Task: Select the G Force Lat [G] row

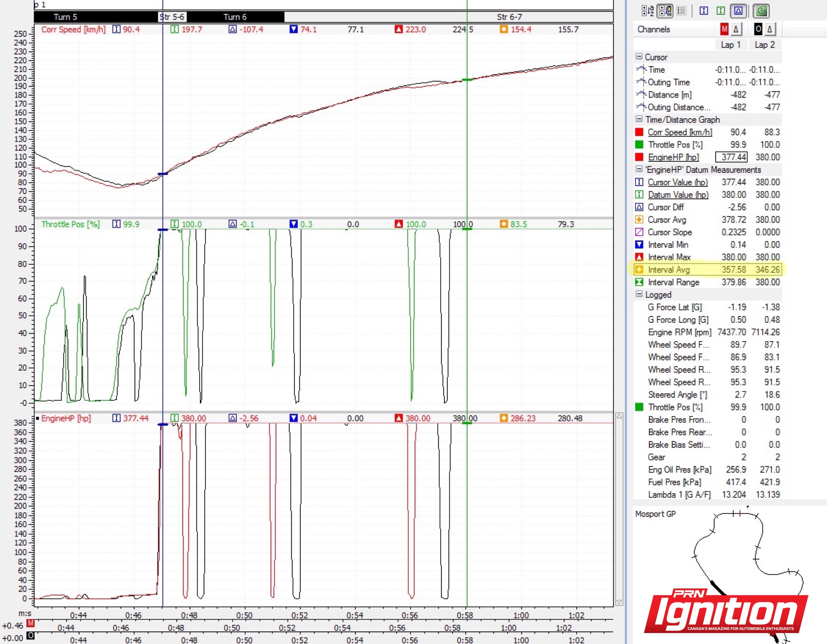Action: click(x=708, y=307)
